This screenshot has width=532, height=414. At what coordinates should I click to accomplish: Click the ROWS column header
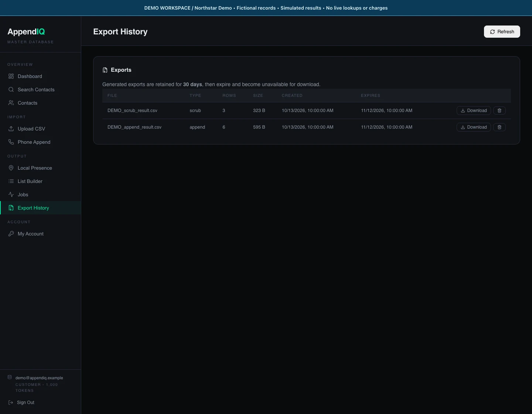pos(229,95)
